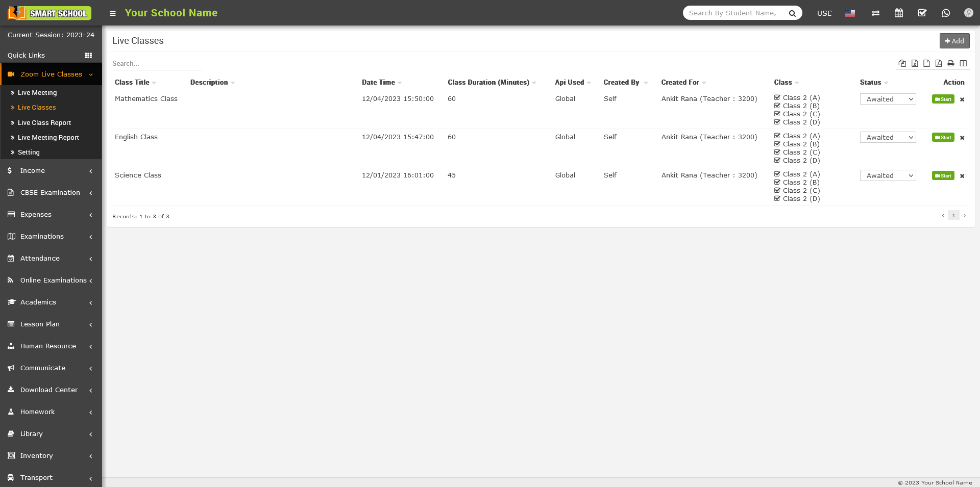
Task: Click the task checklist icon in header
Action: pos(922,13)
